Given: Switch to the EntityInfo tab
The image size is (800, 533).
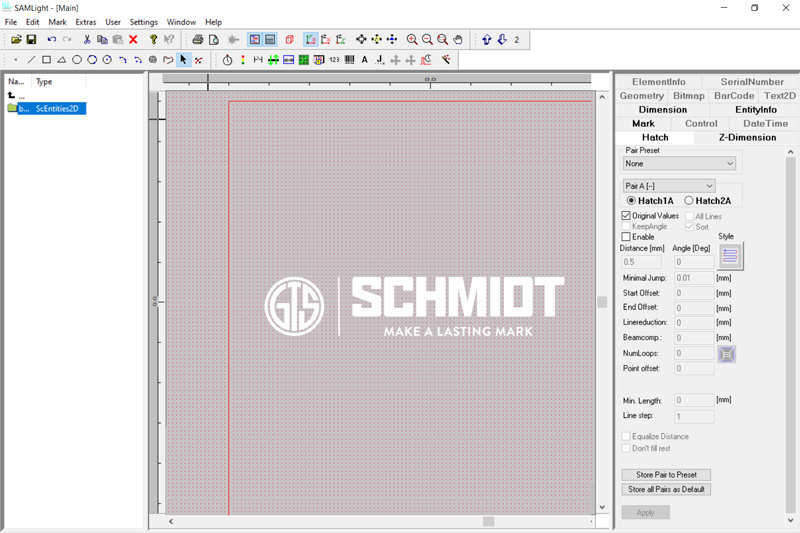Looking at the screenshot, I should tap(756, 110).
